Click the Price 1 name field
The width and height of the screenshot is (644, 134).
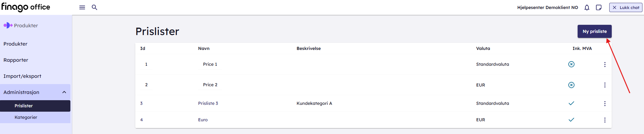tap(210, 64)
